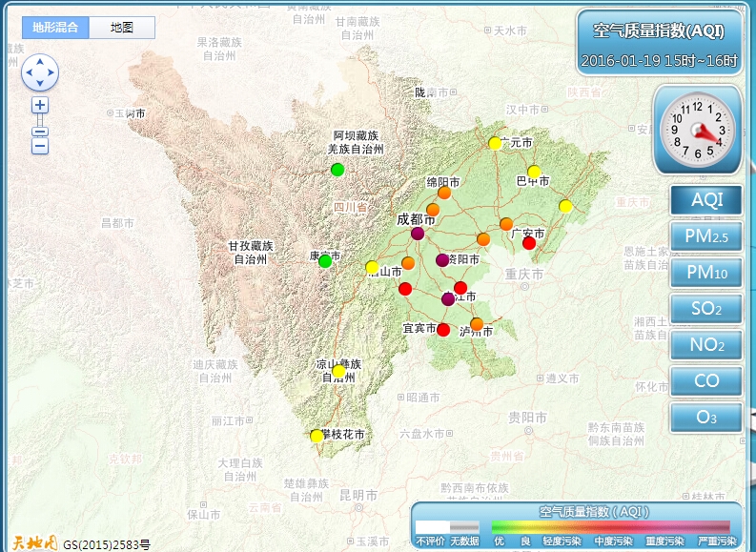Click the yellow Panzhihua station marker
This screenshot has height=552, width=756.
[x=317, y=436]
